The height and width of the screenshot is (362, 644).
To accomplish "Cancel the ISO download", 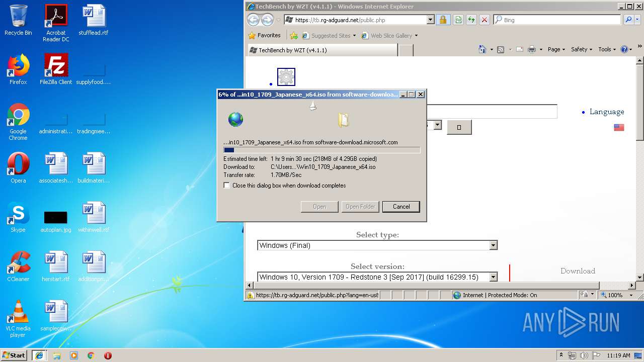I will (401, 207).
